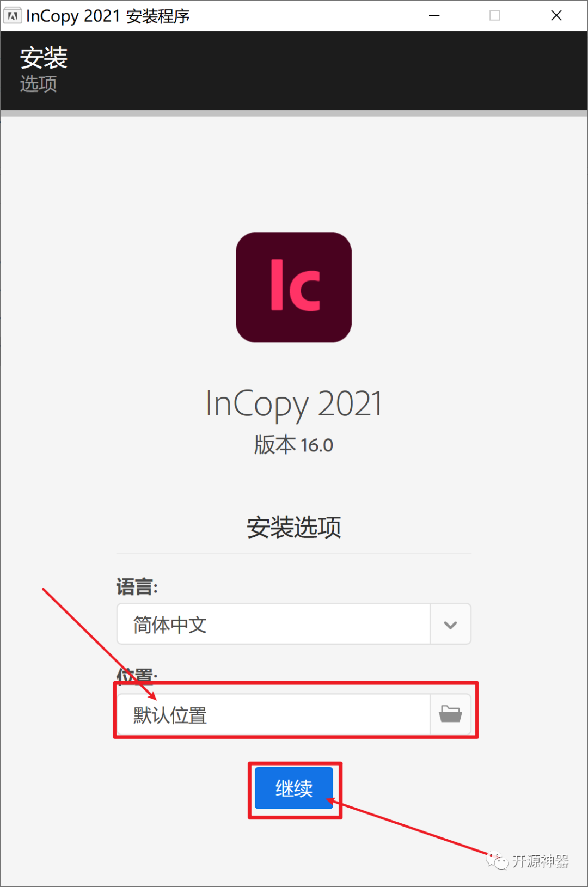Click the 版本 16.0 version text
588x887 pixels.
point(293,445)
